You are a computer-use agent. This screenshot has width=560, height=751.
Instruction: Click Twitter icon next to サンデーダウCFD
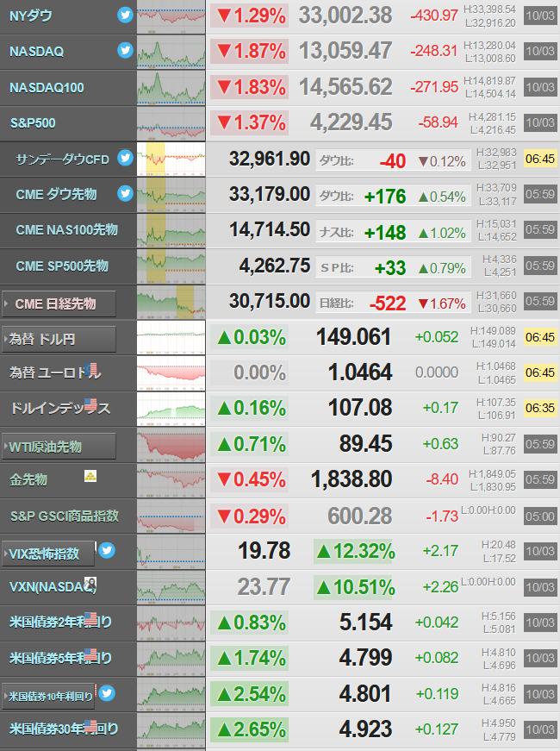(126, 158)
